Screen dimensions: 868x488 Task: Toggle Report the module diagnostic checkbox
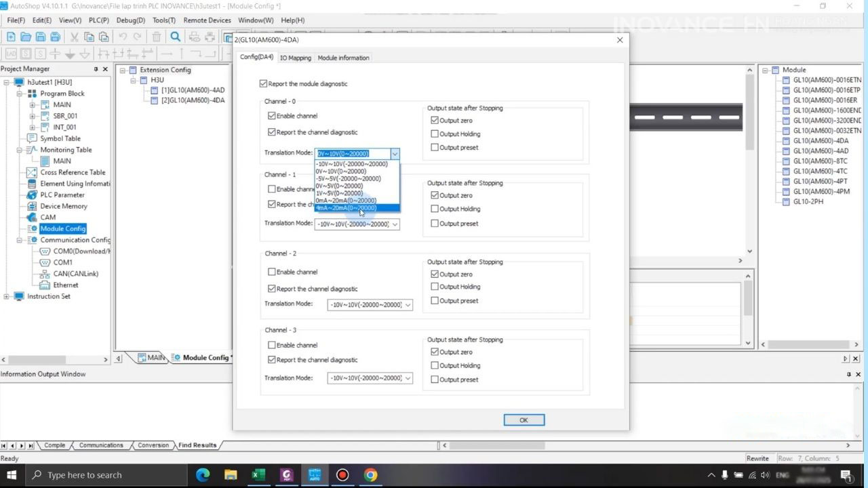point(264,84)
